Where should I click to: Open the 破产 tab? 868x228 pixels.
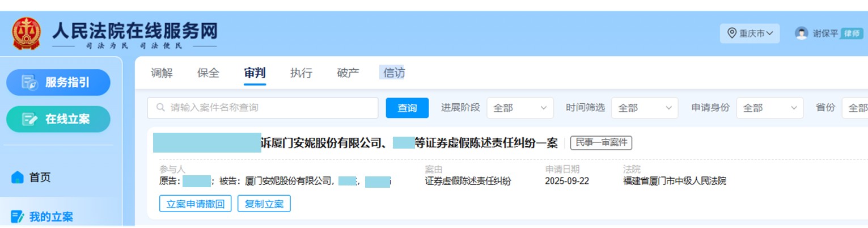click(348, 73)
